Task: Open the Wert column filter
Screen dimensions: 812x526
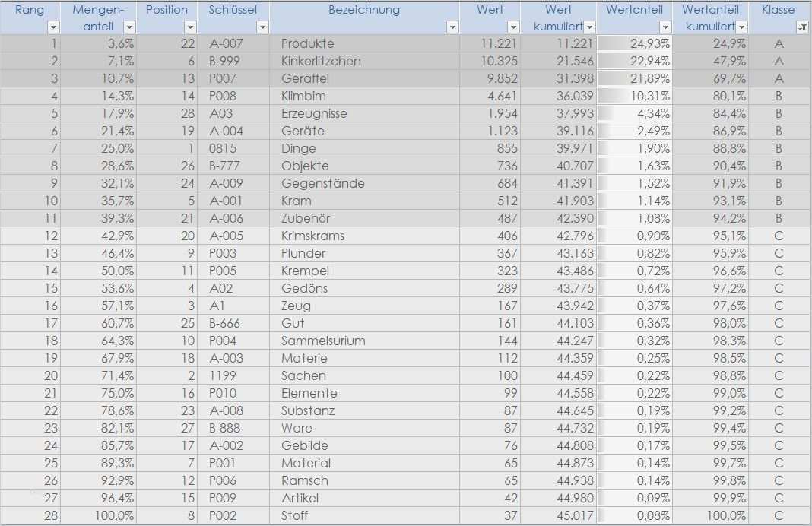Action: (x=513, y=27)
